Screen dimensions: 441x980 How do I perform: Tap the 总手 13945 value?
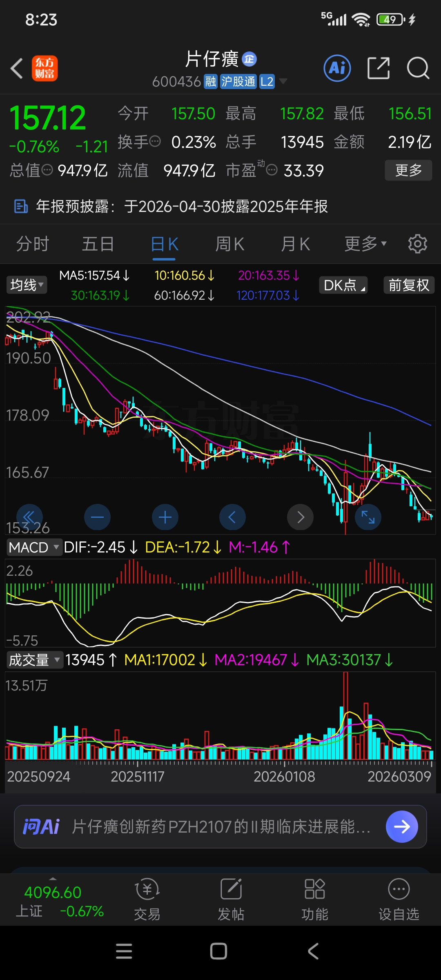(x=302, y=142)
